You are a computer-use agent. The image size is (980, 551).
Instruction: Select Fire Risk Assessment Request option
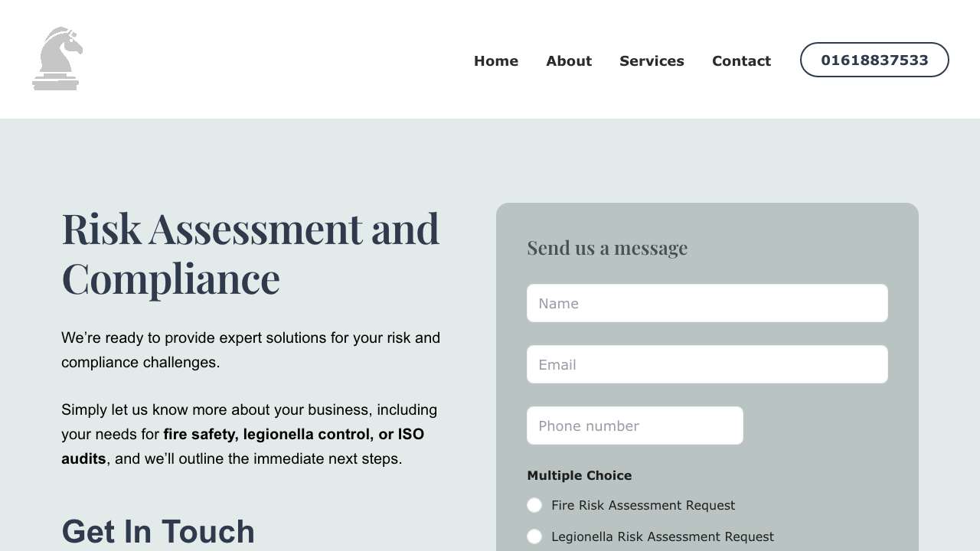pos(534,505)
